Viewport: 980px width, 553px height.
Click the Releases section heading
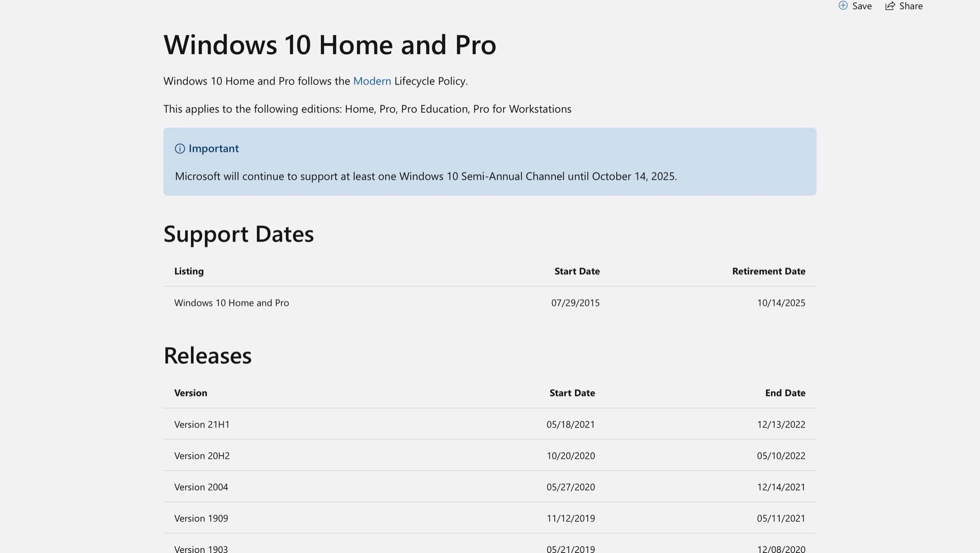pos(207,356)
